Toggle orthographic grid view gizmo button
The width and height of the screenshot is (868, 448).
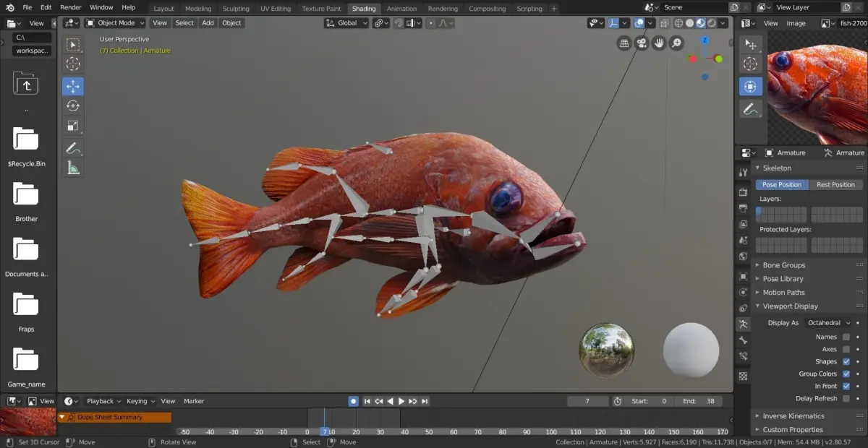[x=624, y=43]
